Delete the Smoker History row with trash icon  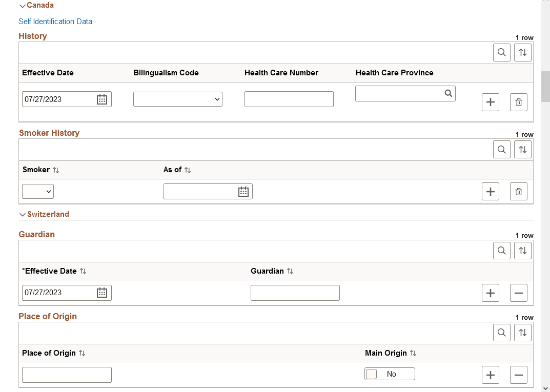[x=518, y=191]
